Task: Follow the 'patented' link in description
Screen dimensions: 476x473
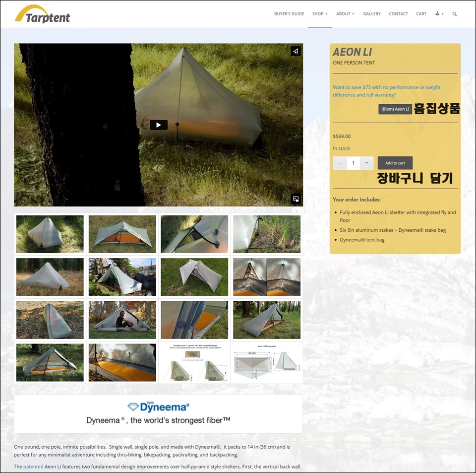Action: tap(33, 467)
